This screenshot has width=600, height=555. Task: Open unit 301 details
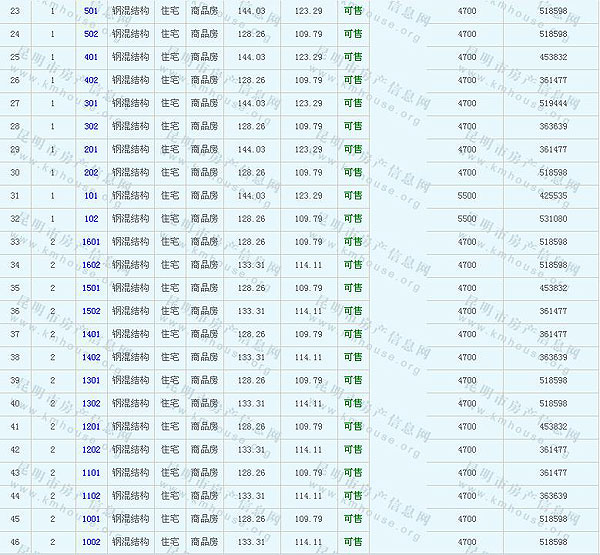pyautogui.click(x=91, y=103)
